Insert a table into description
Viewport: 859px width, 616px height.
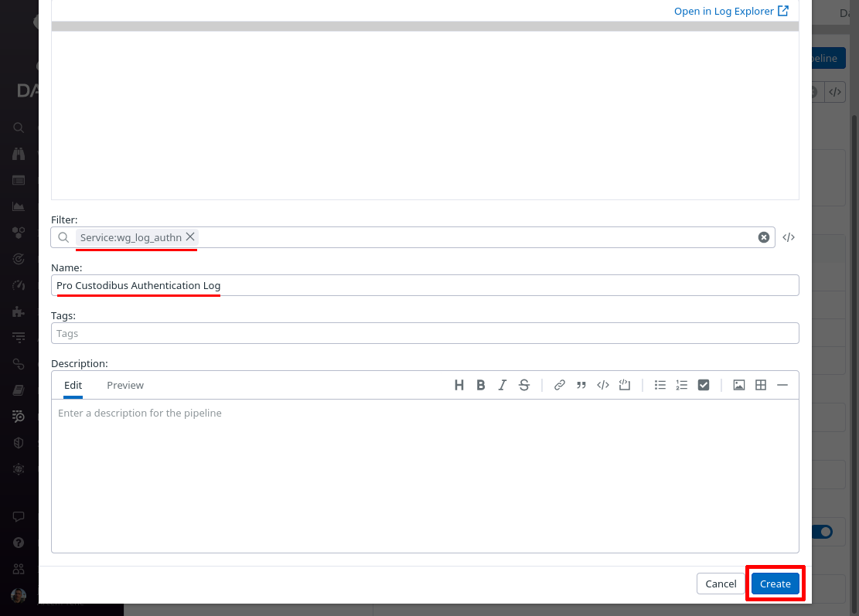pos(760,385)
